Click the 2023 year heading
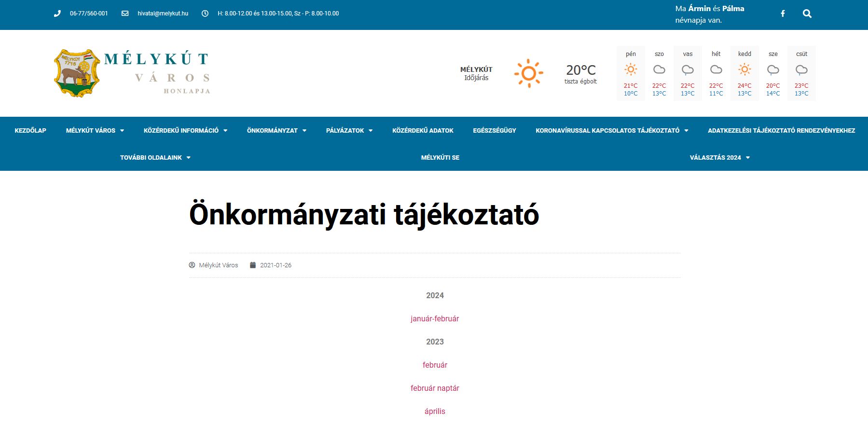This screenshot has height=427, width=868. [x=435, y=342]
